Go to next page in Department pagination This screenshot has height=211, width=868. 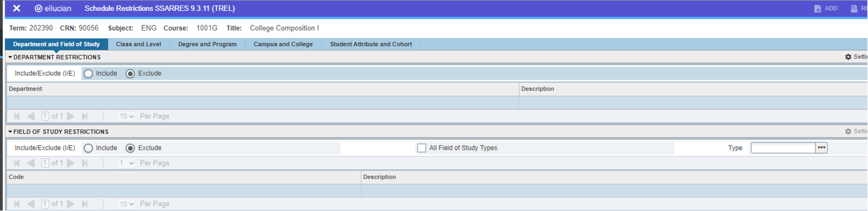pyautogui.click(x=71, y=116)
